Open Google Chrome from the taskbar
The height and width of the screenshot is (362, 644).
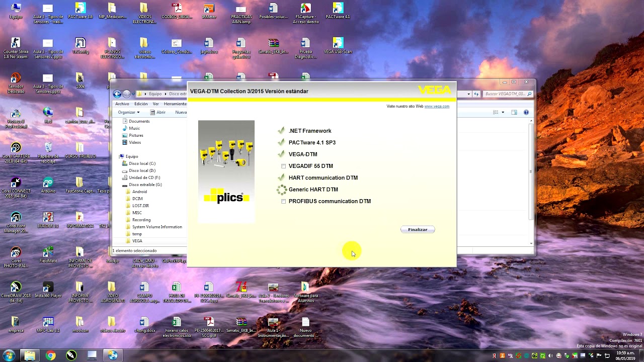click(x=50, y=355)
